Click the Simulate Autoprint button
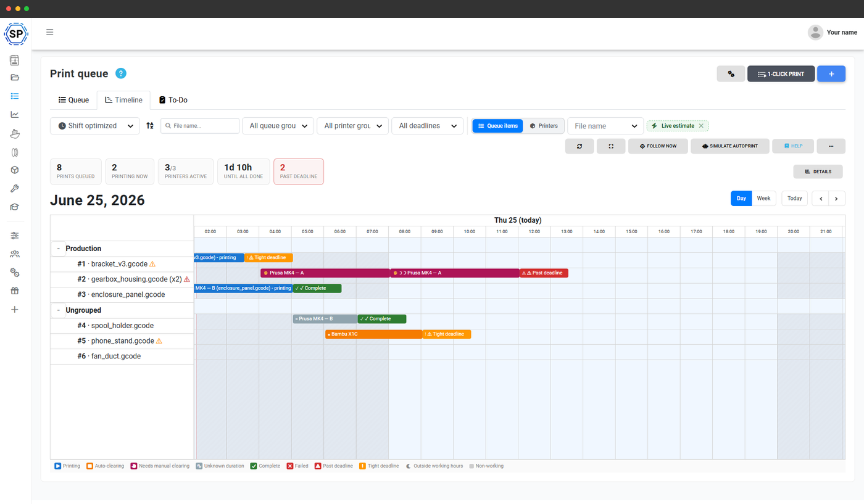The width and height of the screenshot is (864, 504). pos(730,146)
